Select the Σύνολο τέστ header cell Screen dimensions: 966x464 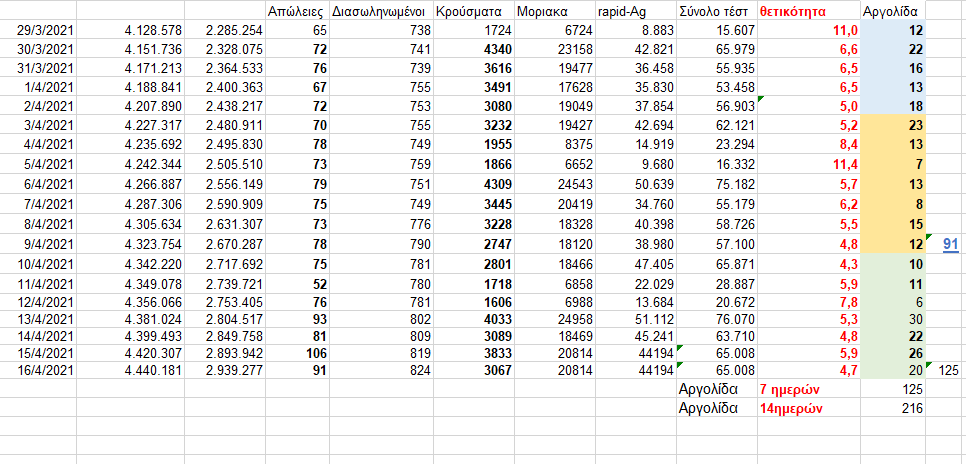point(716,12)
